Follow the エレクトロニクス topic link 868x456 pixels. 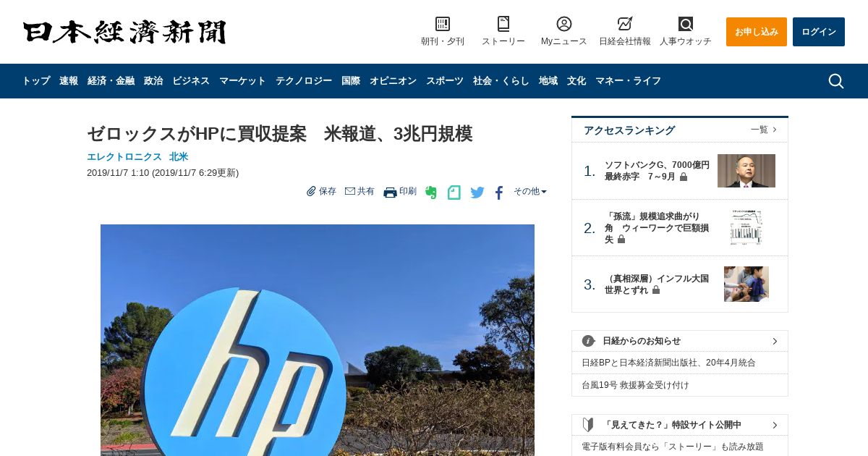click(x=124, y=156)
